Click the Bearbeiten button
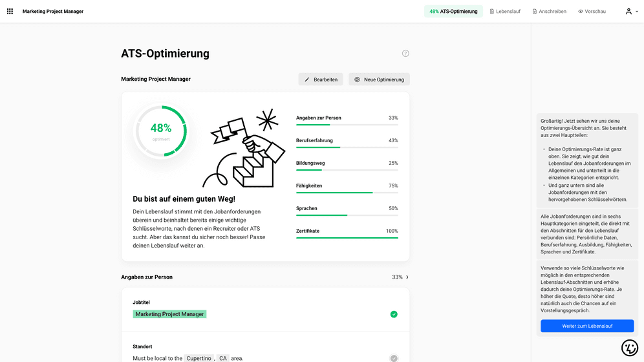The height and width of the screenshot is (362, 644). [x=321, y=80]
